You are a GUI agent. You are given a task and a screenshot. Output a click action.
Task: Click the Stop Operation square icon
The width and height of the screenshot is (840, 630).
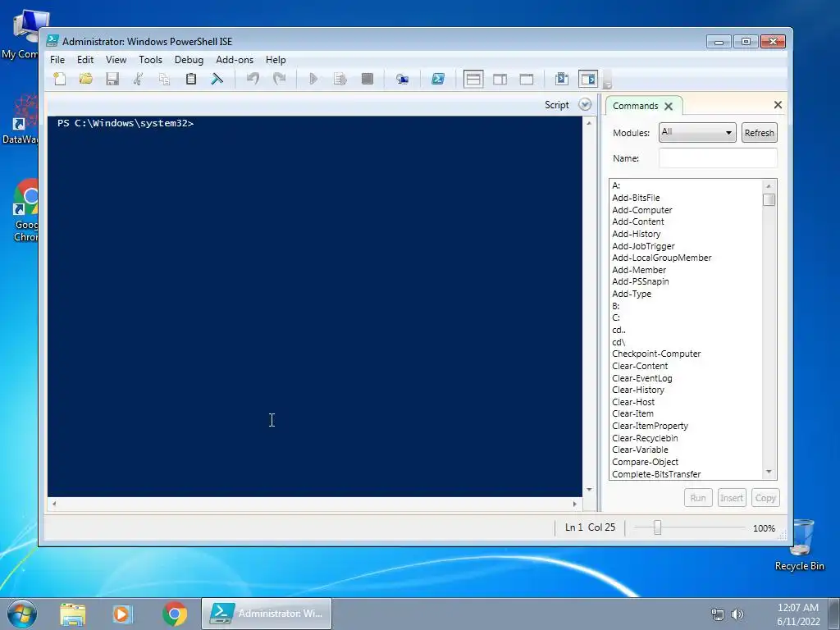click(x=367, y=80)
